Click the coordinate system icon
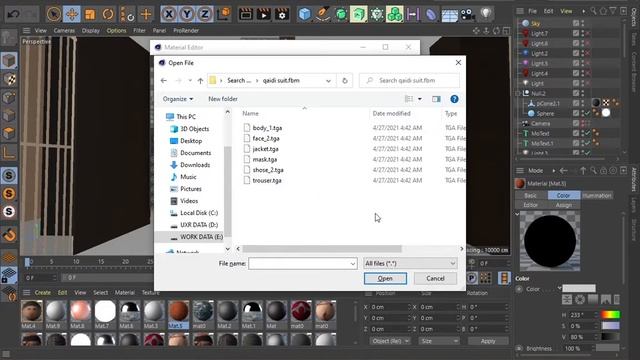The width and height of the screenshot is (640, 360). (224, 14)
